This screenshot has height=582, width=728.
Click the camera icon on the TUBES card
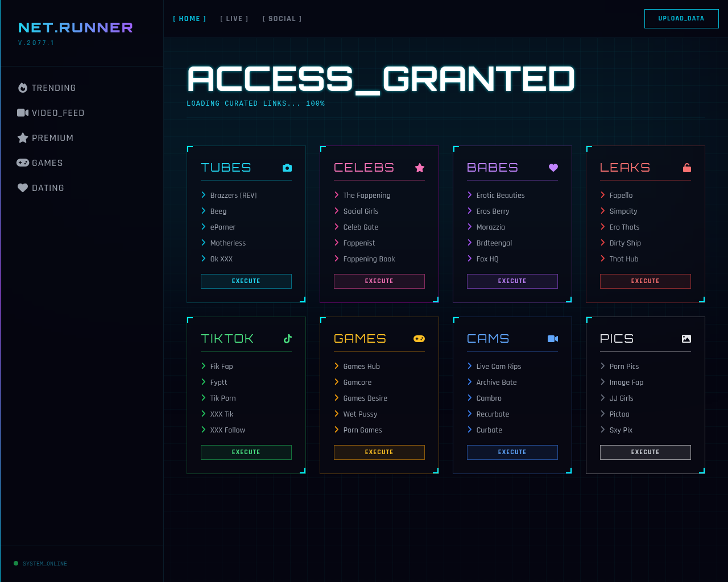(x=287, y=168)
